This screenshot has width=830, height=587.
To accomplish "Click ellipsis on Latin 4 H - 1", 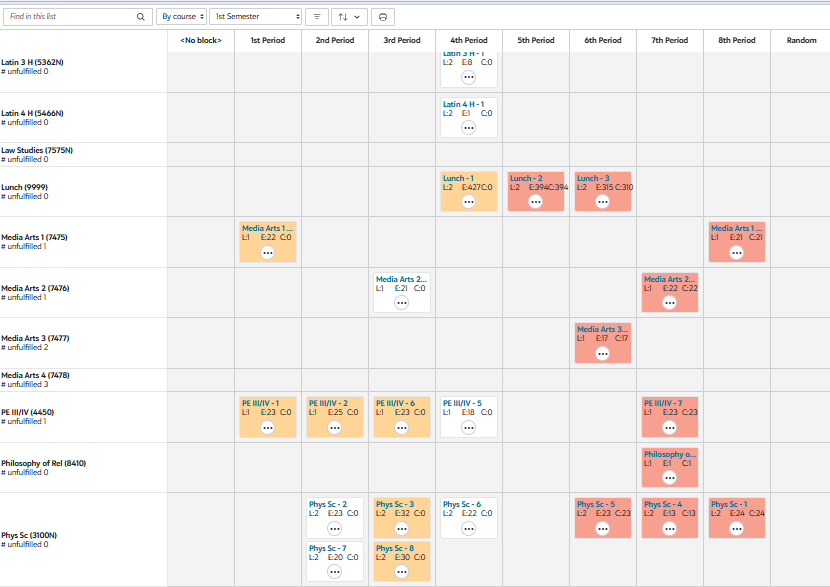I will tap(468, 128).
